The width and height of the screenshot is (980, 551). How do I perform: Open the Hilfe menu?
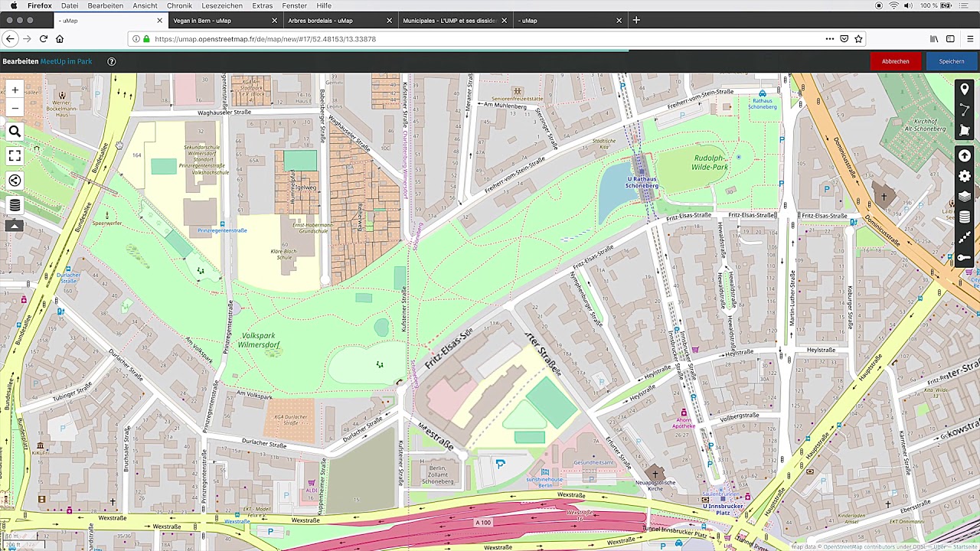(x=324, y=5)
